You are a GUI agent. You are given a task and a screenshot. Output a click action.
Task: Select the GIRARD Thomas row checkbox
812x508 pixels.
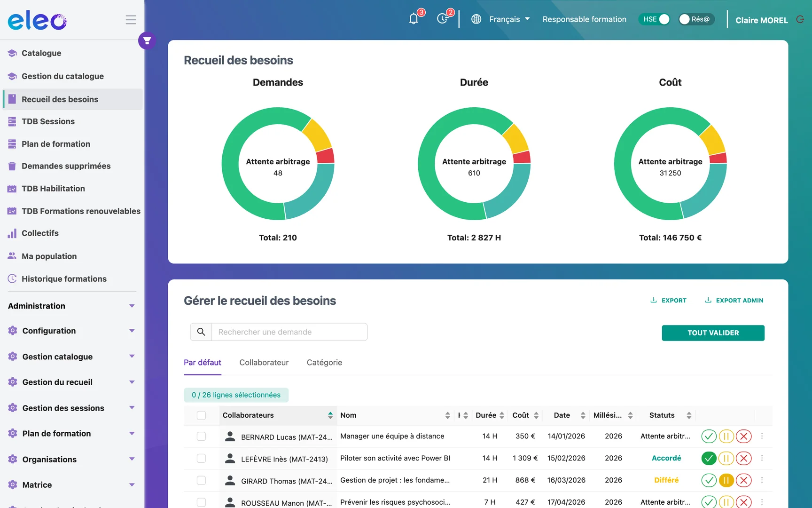tap(201, 480)
